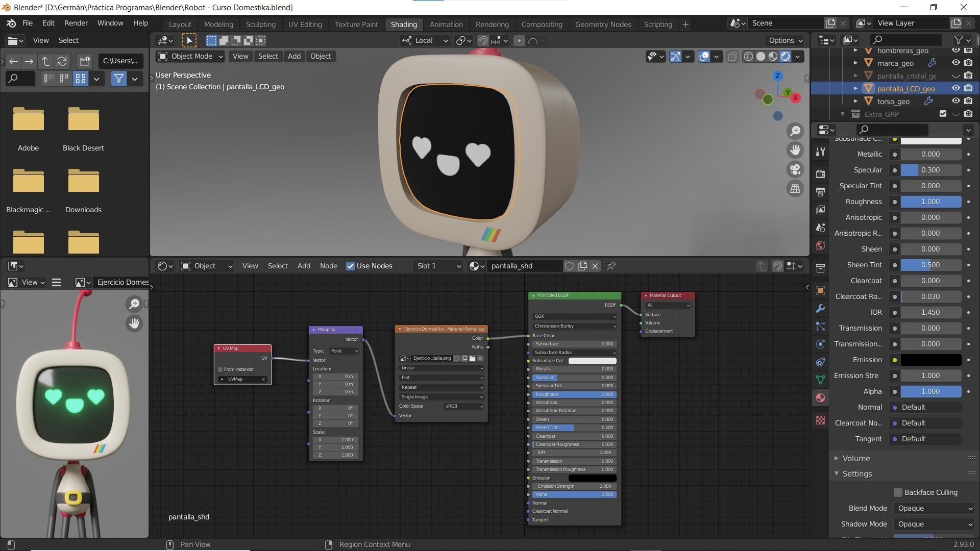Switch to the Geometry Nodes workspace tab

pyautogui.click(x=603, y=24)
